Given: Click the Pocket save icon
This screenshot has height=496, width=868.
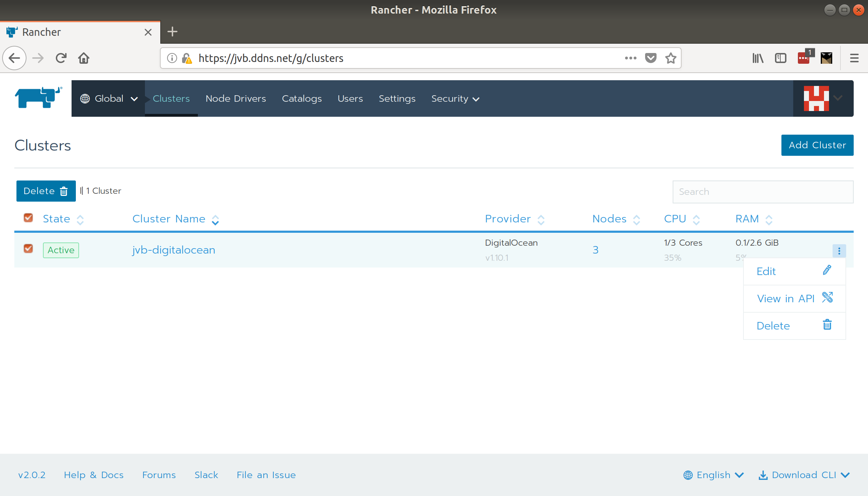Looking at the screenshot, I should point(650,58).
